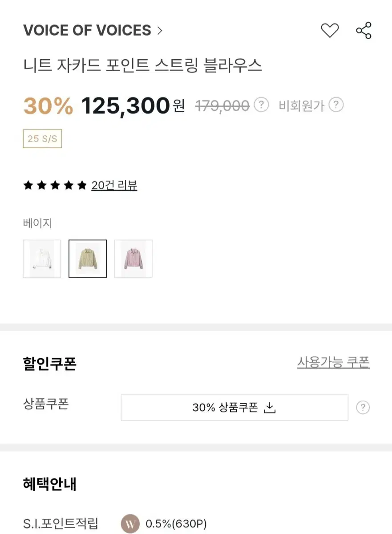Open the VOICE OF VOICES brand page

point(87,30)
